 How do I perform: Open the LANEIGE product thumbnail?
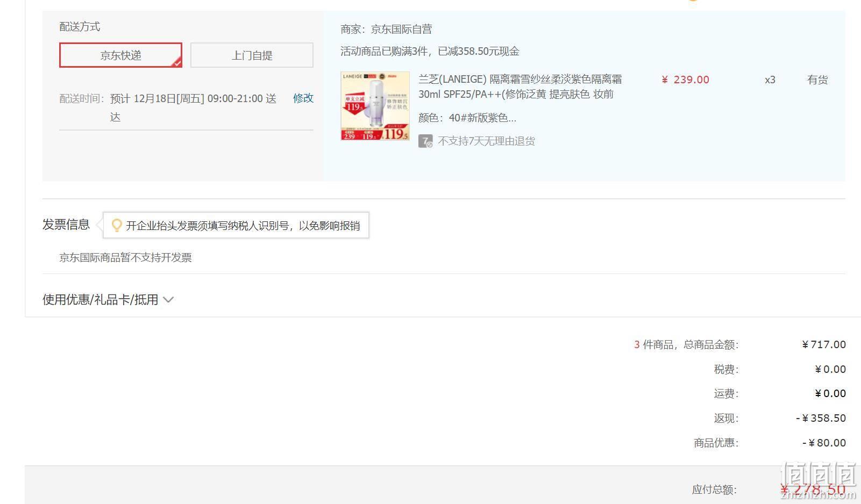click(375, 106)
